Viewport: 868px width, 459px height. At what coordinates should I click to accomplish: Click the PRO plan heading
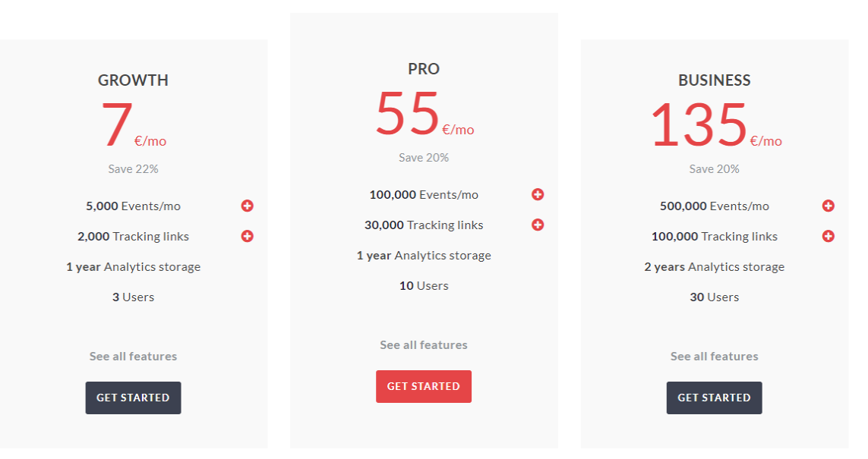coord(424,69)
